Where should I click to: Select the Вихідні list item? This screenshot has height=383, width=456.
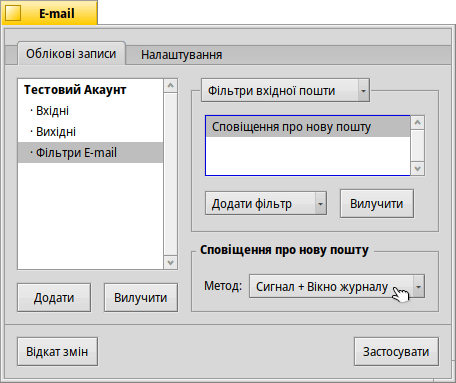(90, 132)
